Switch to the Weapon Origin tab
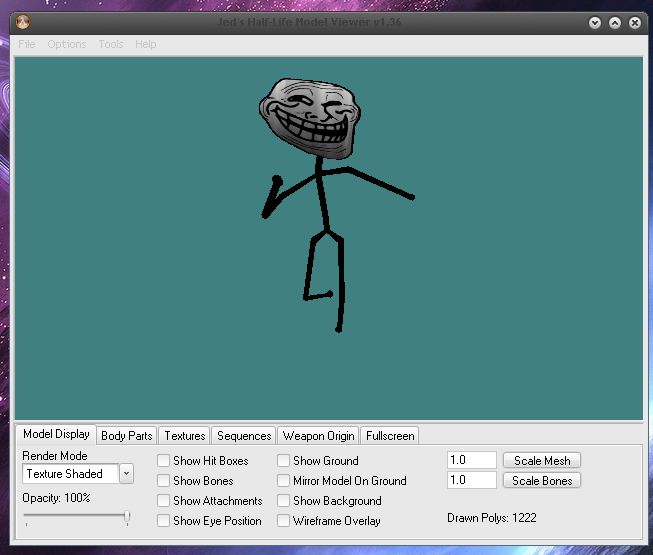 coord(319,436)
